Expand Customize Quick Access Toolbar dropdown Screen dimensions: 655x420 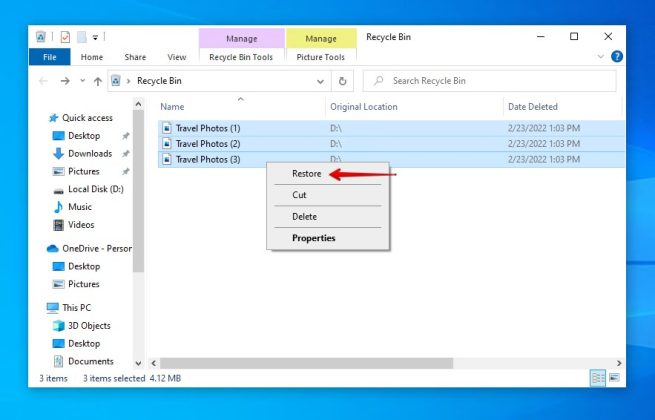[x=96, y=37]
